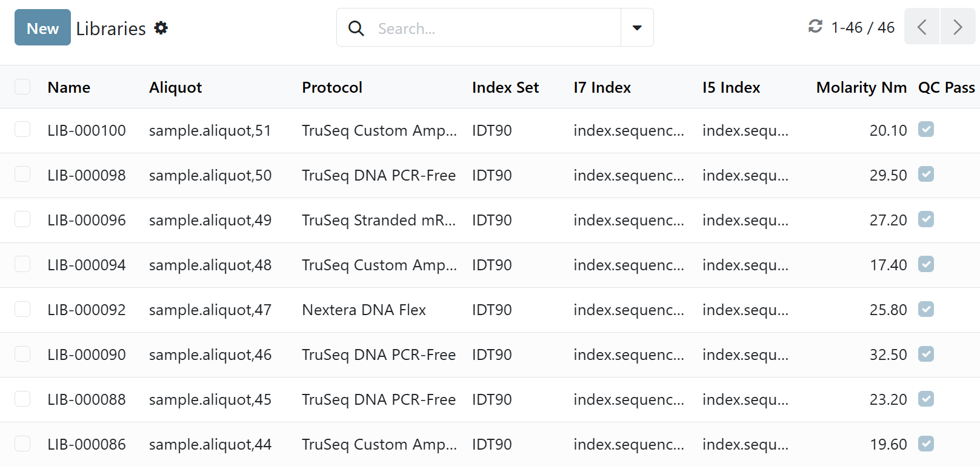Viewport: 980px width, 466px height.
Task: Open the Libraries breadcrumb title
Action: click(x=111, y=28)
